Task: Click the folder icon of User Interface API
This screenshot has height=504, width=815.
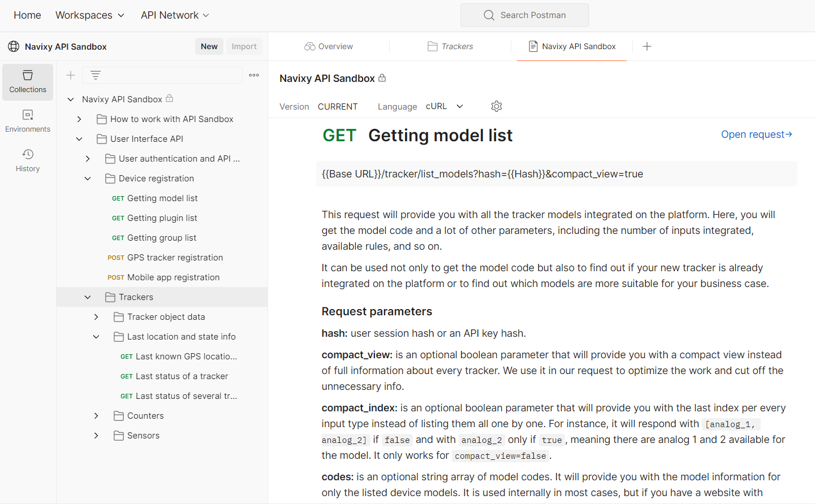Action: pos(102,139)
